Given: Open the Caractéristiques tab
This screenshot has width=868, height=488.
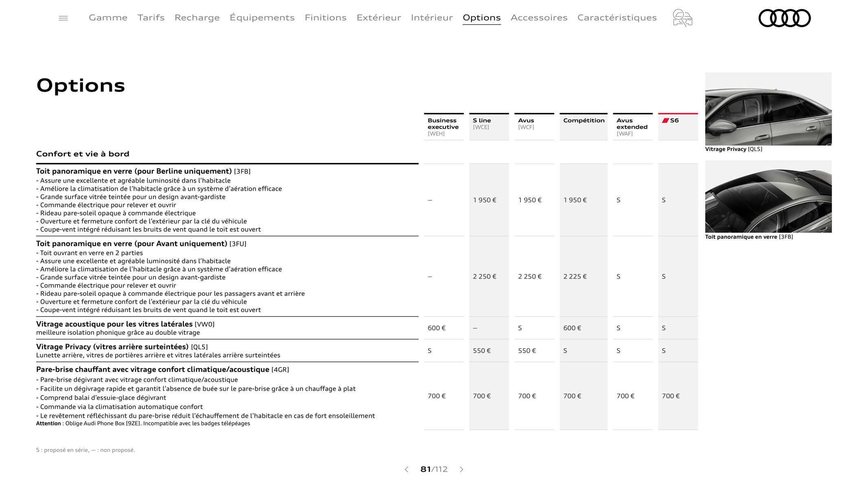Looking at the screenshot, I should click(x=617, y=17).
